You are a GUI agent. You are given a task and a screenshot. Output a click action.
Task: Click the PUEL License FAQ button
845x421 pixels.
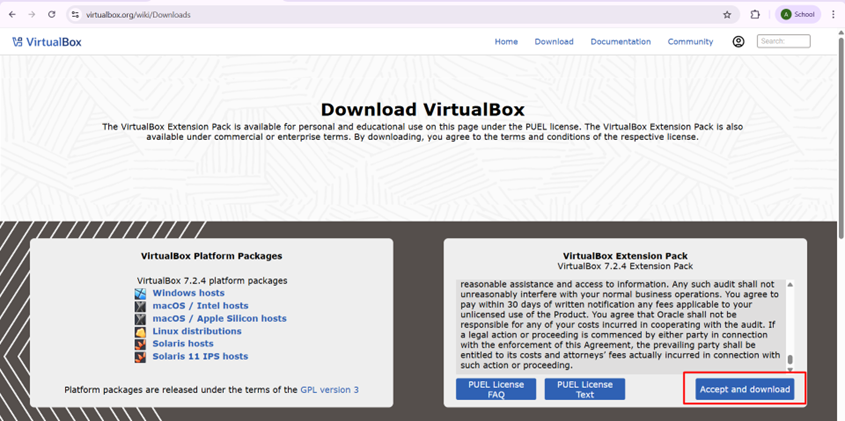point(496,389)
